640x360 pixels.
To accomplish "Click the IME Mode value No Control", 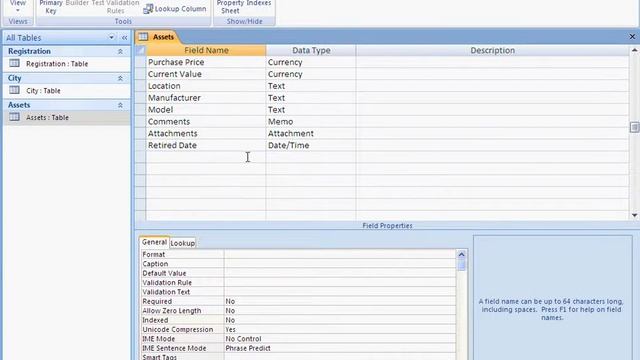I will (340, 338).
